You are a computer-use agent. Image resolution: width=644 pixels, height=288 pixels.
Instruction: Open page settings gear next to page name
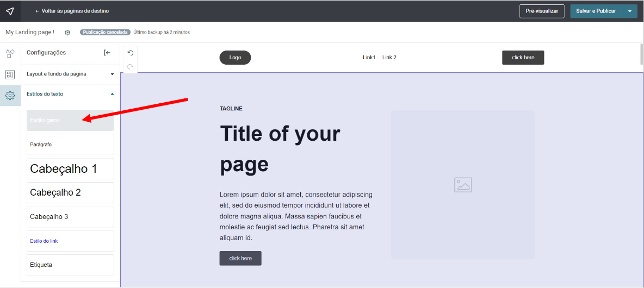(68, 33)
